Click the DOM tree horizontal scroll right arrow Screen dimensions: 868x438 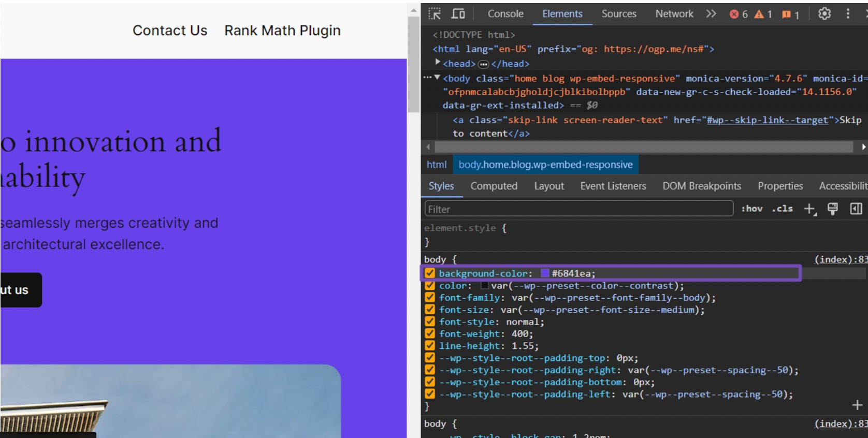pyautogui.click(x=863, y=147)
